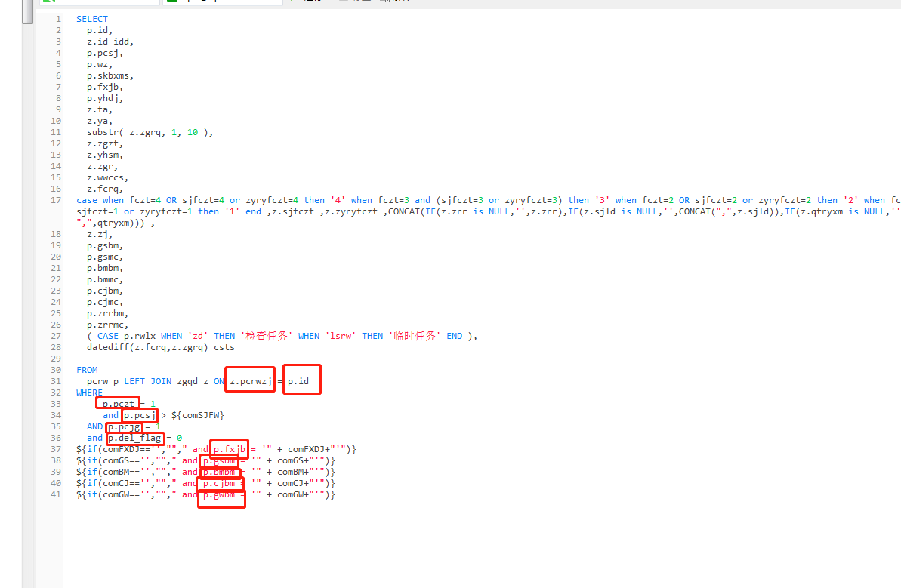The height and width of the screenshot is (588, 901).
Task: Place cursor on 'z.id idd,' line
Action: pyautogui.click(x=110, y=42)
